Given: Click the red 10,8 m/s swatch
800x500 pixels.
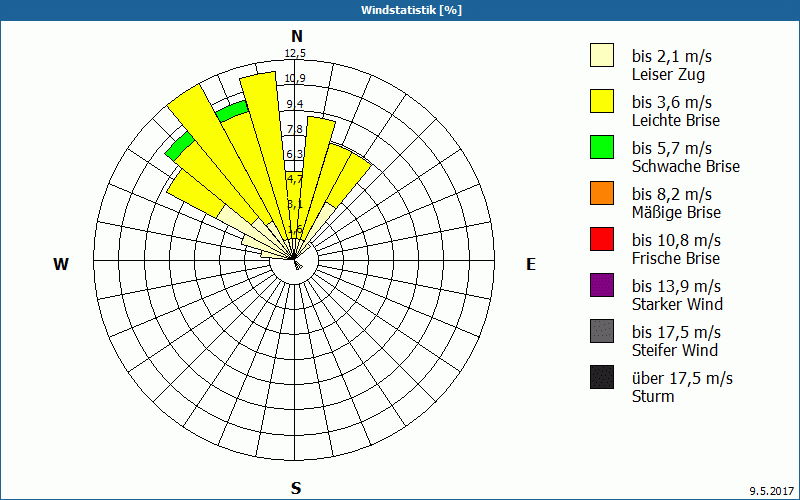Looking at the screenshot, I should 602,239.
